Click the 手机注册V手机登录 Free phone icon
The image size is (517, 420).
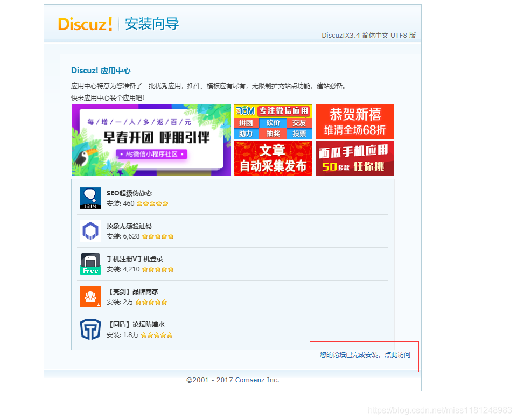click(90, 264)
